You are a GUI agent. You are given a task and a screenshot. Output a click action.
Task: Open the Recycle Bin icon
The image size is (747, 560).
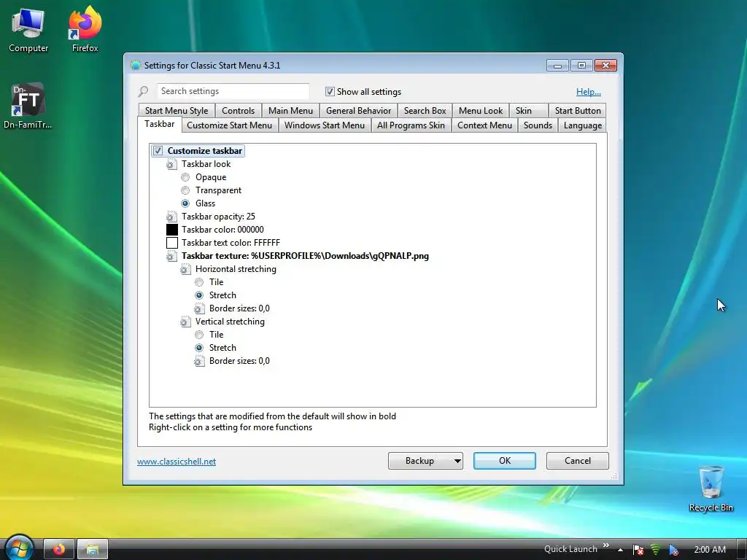point(711,489)
